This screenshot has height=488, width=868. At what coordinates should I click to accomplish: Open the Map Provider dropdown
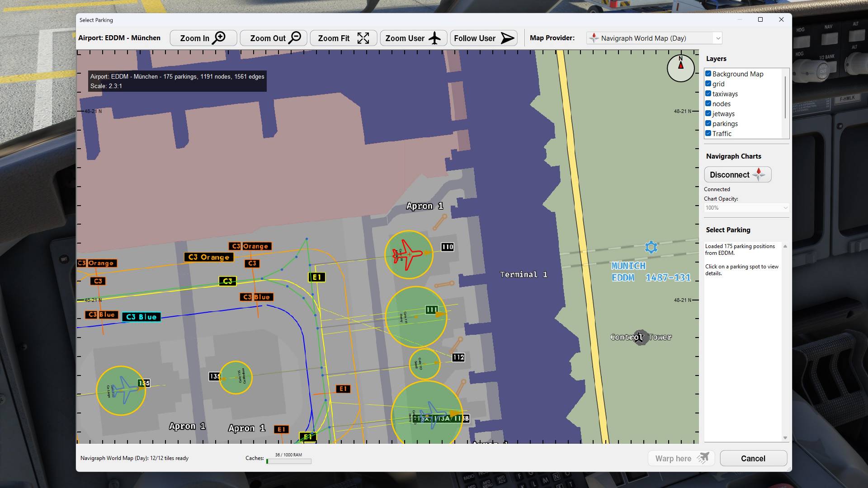click(654, 38)
